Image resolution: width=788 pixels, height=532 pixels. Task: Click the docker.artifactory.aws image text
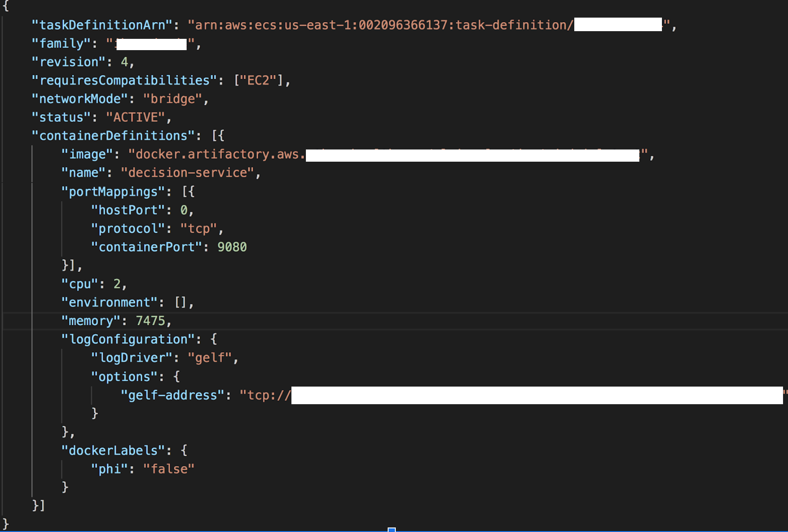click(x=217, y=154)
